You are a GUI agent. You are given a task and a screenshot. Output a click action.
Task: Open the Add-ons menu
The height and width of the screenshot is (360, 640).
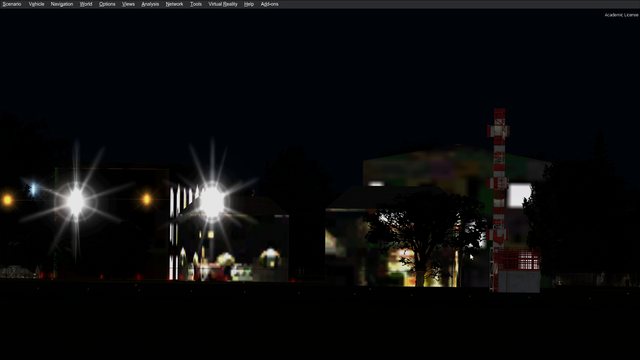point(269,4)
